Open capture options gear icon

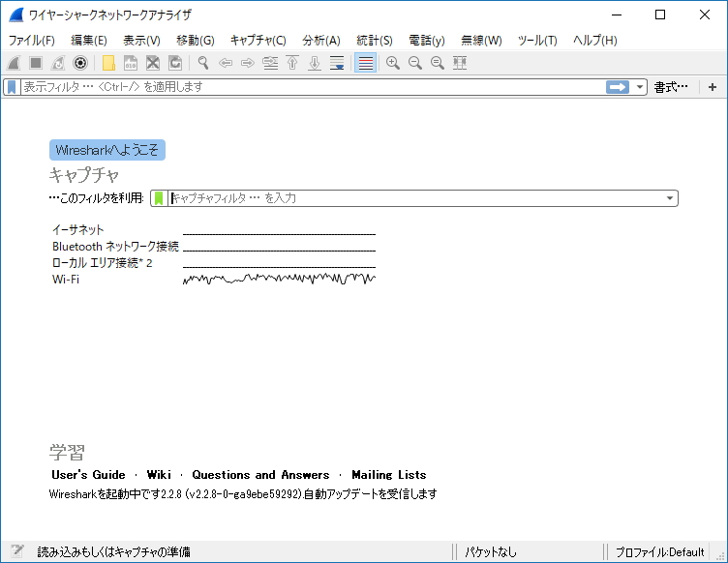(80, 63)
